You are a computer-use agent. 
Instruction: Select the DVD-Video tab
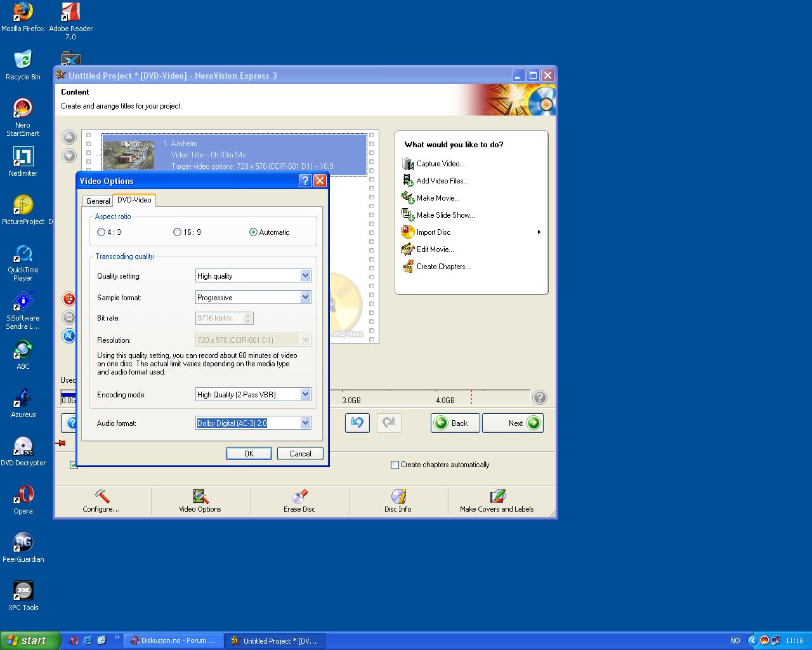tap(134, 200)
